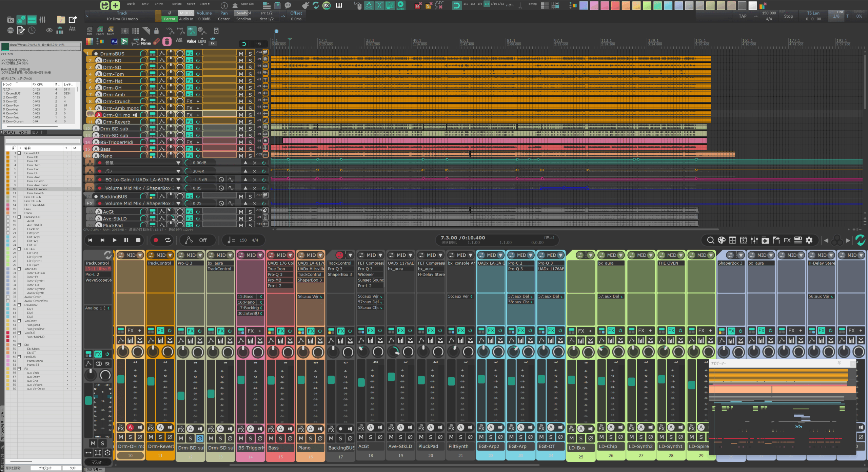Open the Scripts menu
The width and height of the screenshot is (868, 472).
pyautogui.click(x=177, y=4)
